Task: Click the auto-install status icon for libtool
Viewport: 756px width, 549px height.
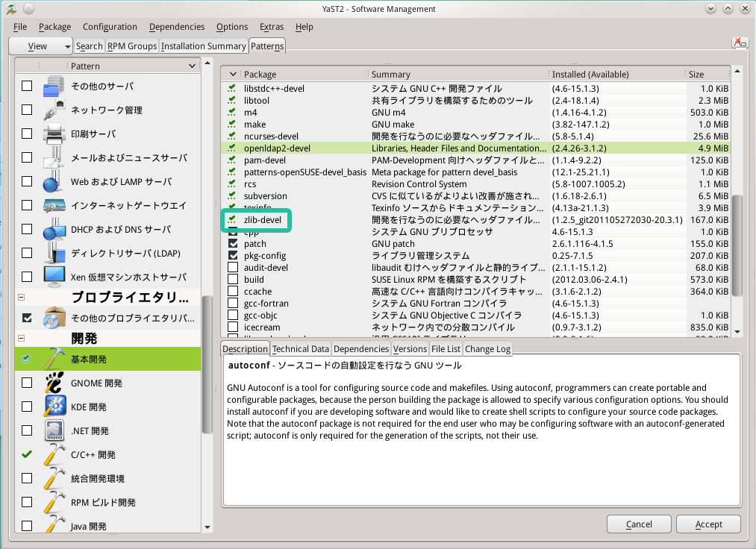Action: 232,100
